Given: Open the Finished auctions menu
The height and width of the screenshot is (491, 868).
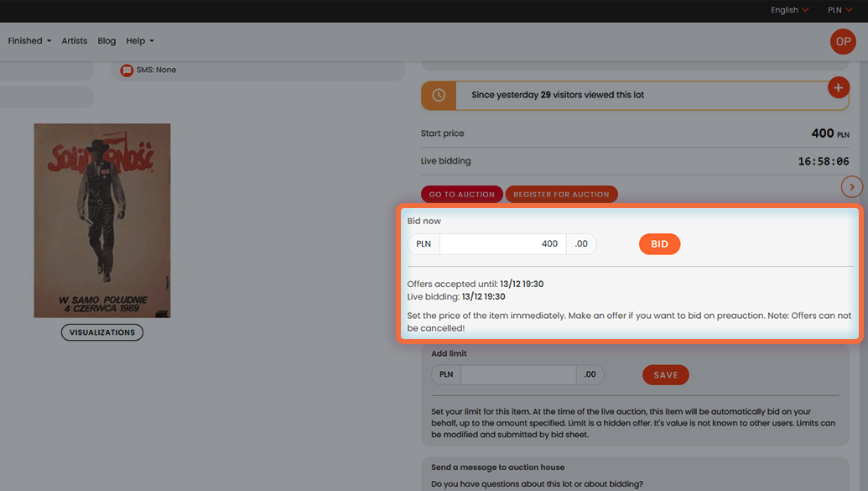Looking at the screenshot, I should 29,41.
